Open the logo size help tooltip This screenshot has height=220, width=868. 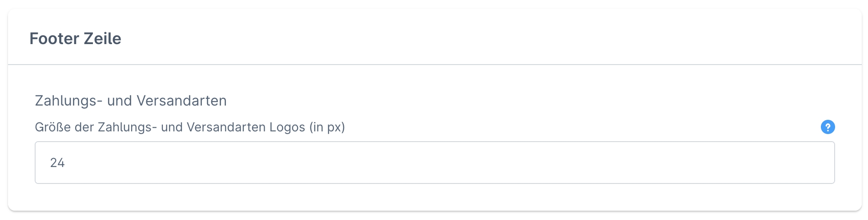[x=828, y=127]
